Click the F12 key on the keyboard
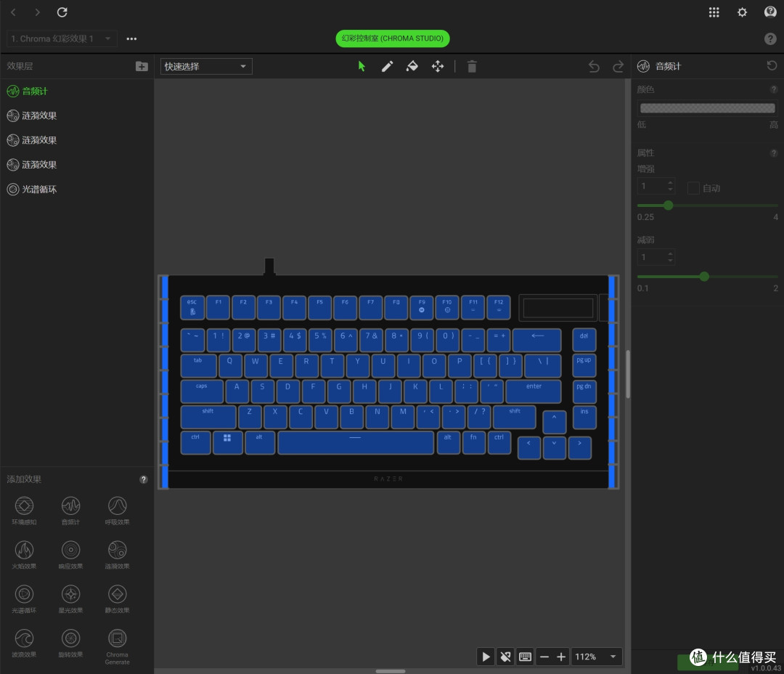The width and height of the screenshot is (784, 674). point(499,307)
